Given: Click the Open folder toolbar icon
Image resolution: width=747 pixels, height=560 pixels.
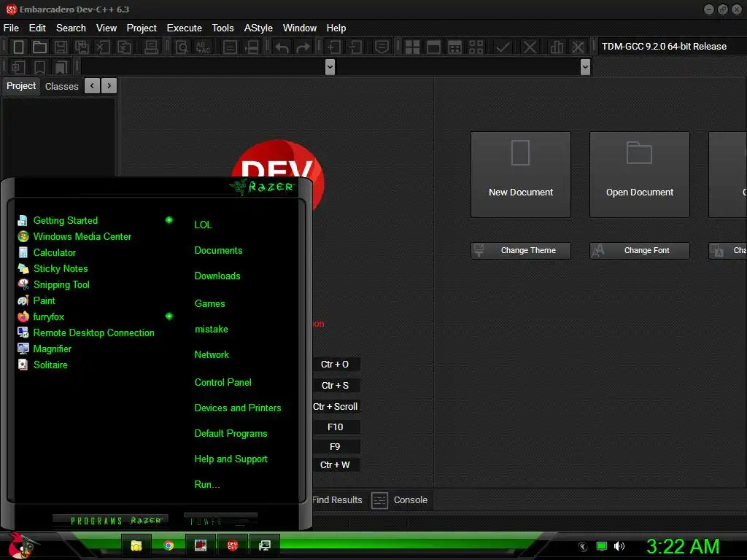Looking at the screenshot, I should point(39,47).
